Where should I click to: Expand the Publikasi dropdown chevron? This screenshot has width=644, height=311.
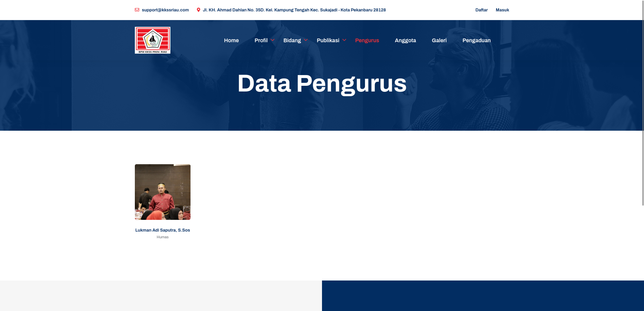point(344,40)
